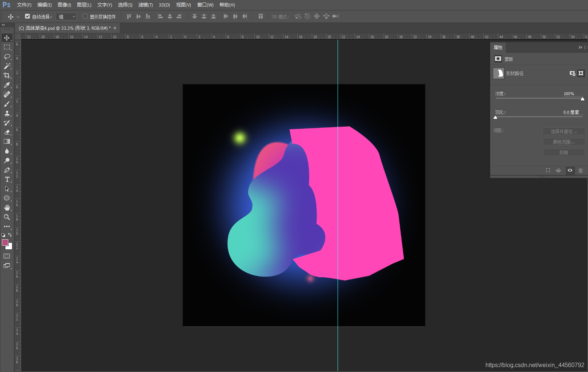
Task: Click align left edges icon
Action: point(160,16)
